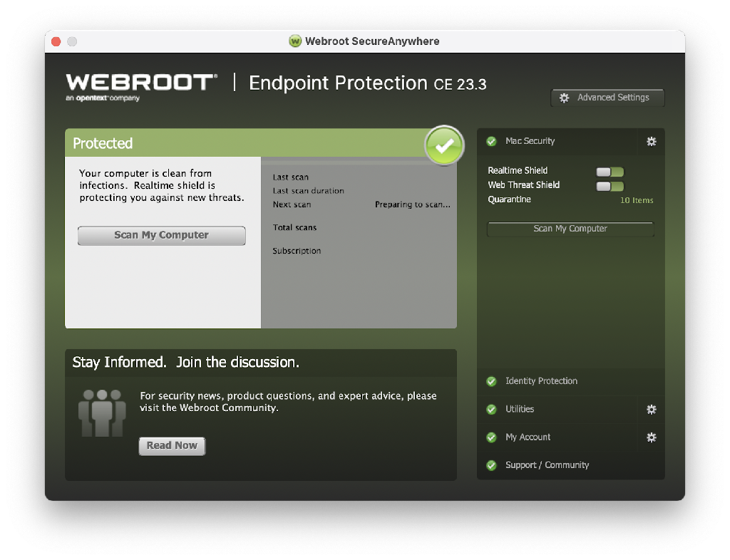Screen dimensions: 730x560
Task: Open Mac Security settings gear
Action: click(x=652, y=141)
